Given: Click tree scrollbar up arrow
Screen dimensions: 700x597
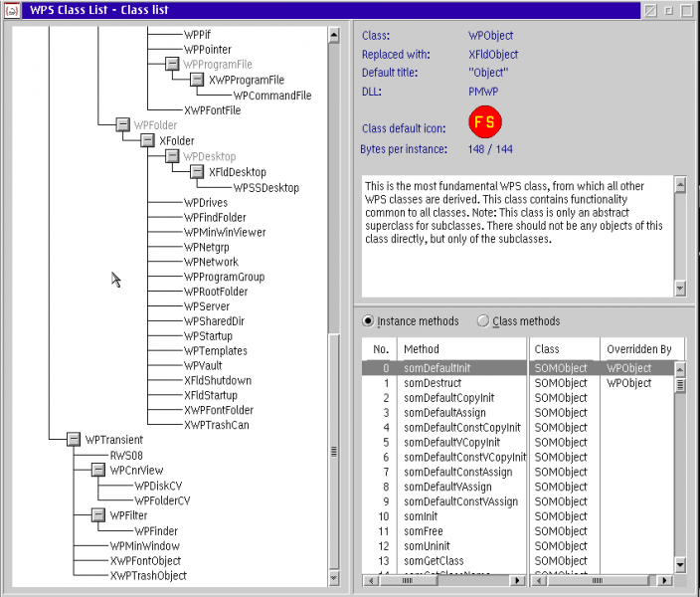Looking at the screenshot, I should [333, 35].
